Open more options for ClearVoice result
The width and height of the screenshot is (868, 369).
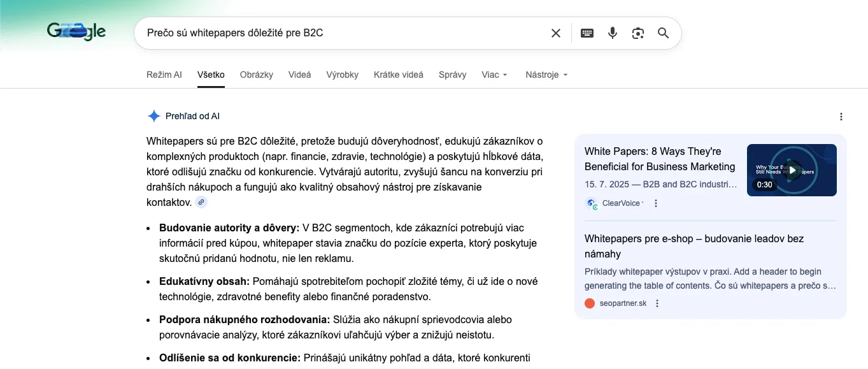(656, 203)
